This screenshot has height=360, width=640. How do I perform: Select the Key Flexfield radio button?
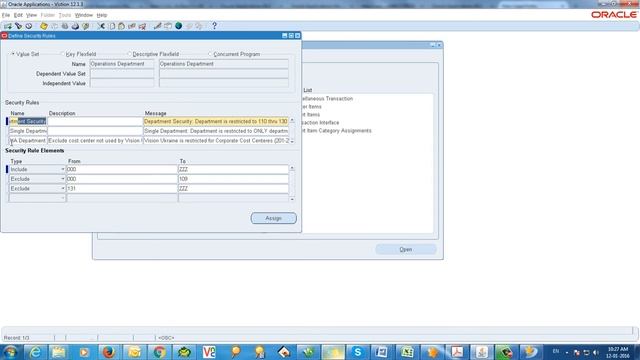[x=63, y=54]
